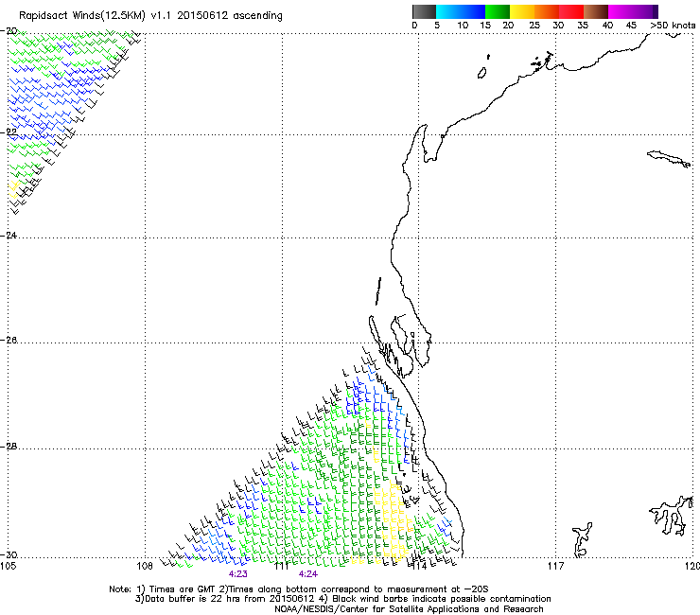The width and height of the screenshot is (700, 615).
Task: Click the legend tick label '25'
Action: (x=534, y=26)
